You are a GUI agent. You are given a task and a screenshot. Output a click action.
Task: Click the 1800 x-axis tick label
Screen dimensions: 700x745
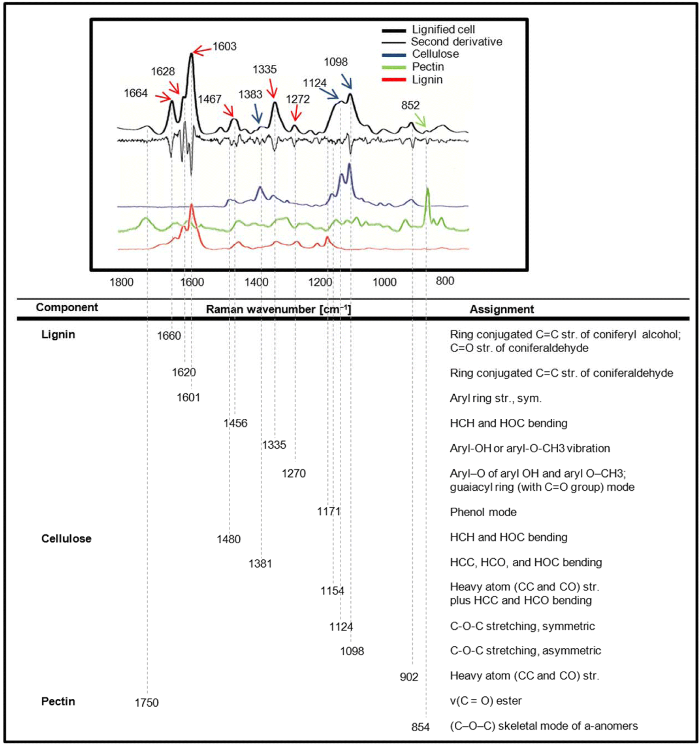[121, 282]
